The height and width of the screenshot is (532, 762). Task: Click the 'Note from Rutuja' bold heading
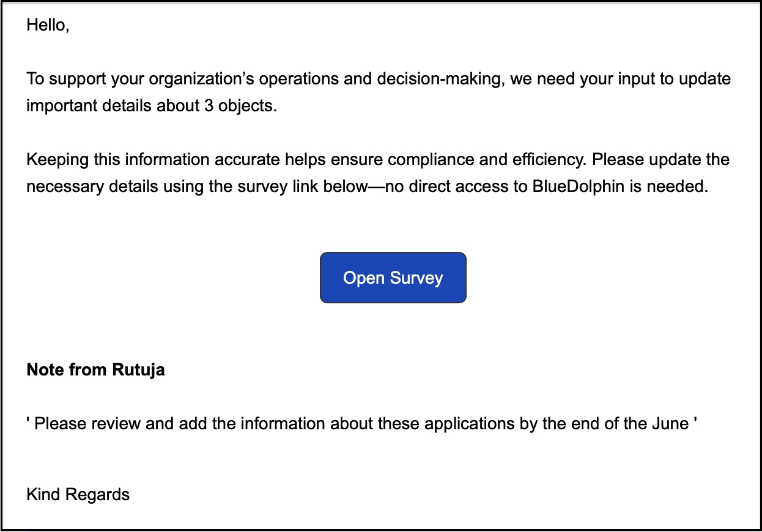tap(96, 370)
